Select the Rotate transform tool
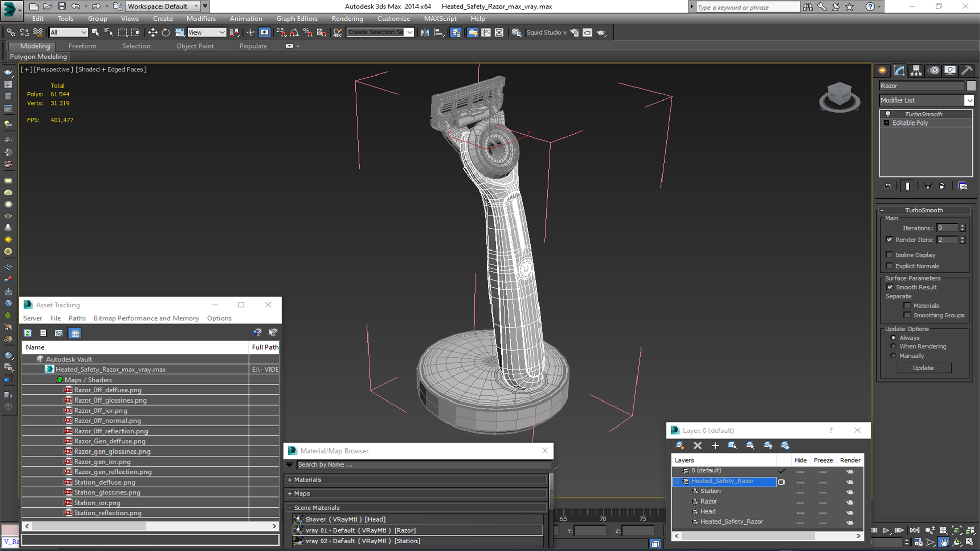 (x=166, y=32)
